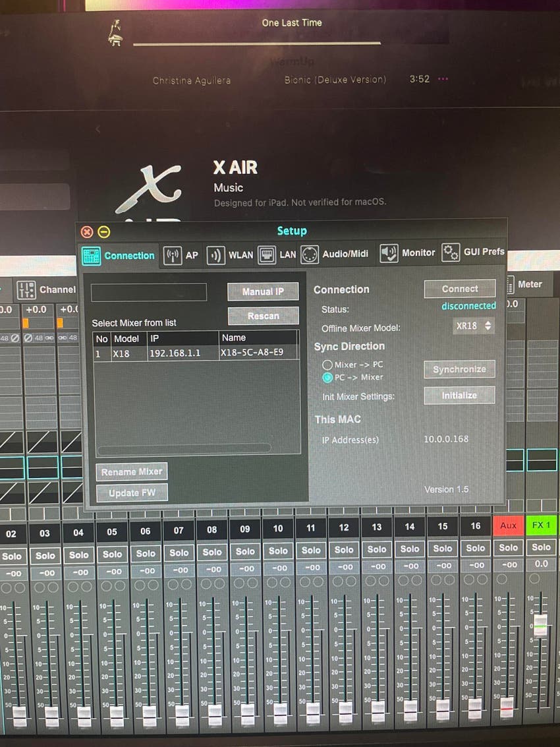
Task: Open the more options menu beside 3:52
Action: [x=443, y=78]
